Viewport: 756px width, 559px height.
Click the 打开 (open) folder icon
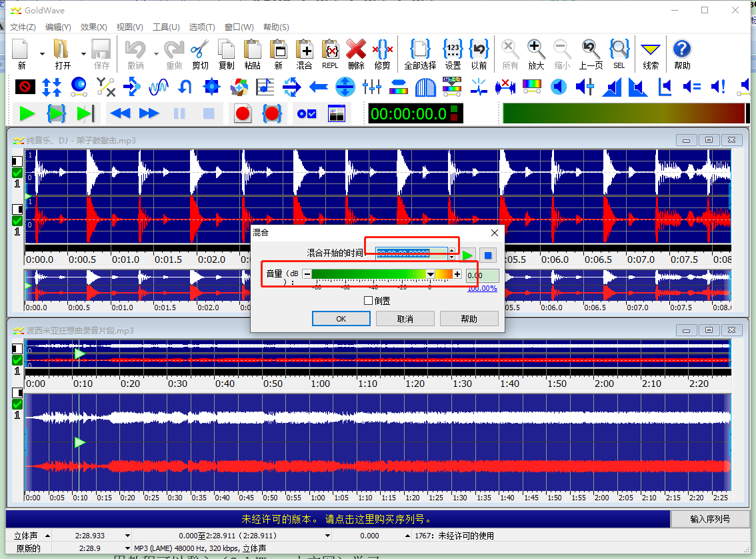(62, 49)
